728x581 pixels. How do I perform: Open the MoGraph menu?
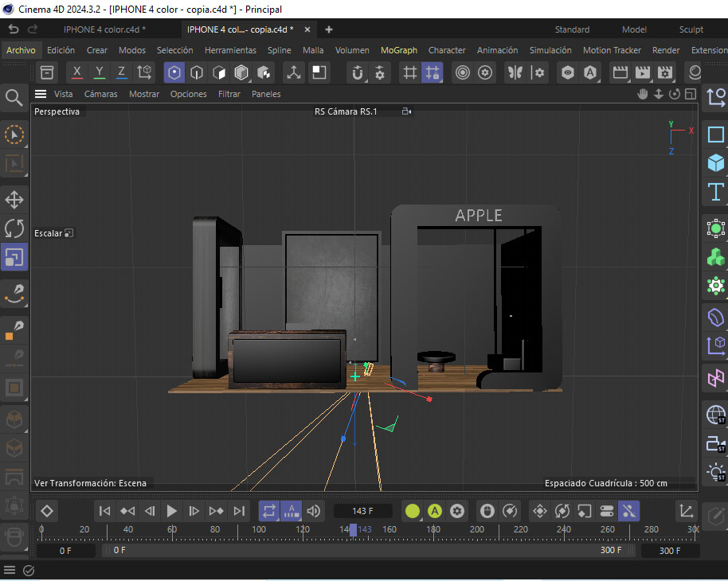pyautogui.click(x=398, y=49)
